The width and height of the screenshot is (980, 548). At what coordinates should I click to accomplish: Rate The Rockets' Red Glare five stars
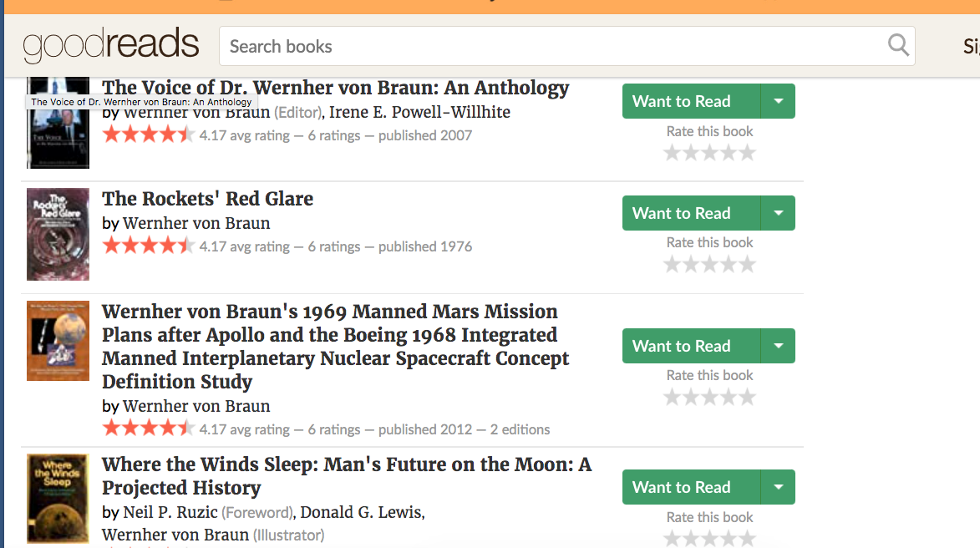748,265
